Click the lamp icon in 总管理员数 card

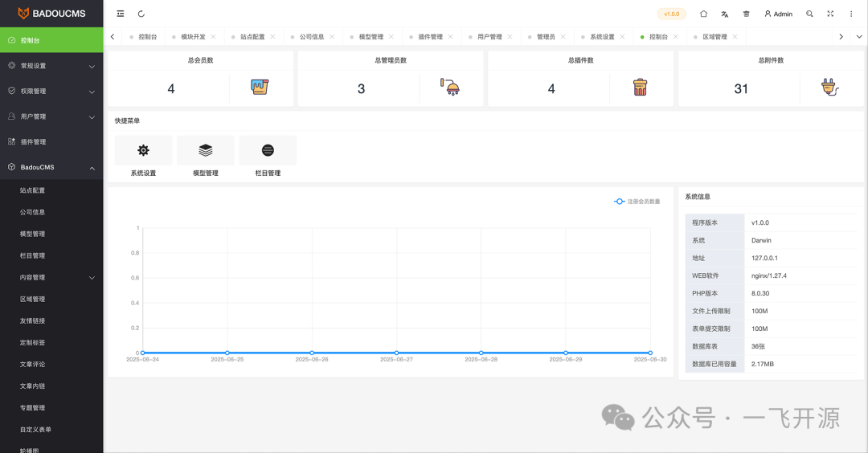(x=450, y=87)
